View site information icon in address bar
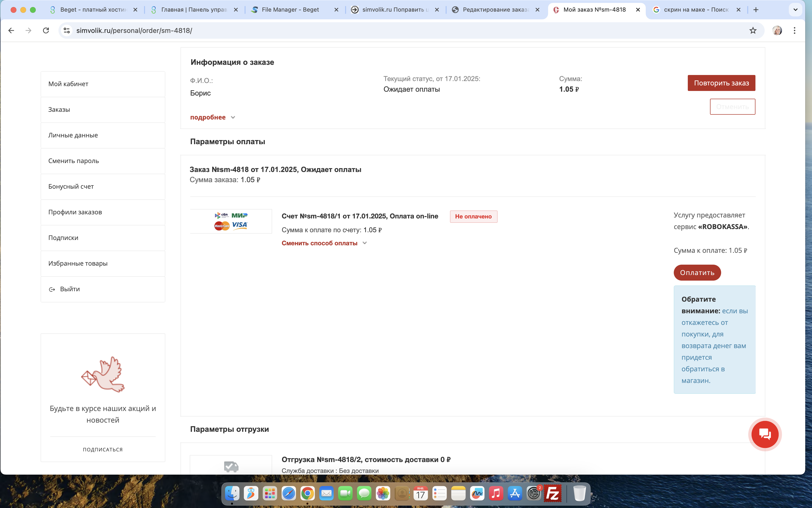The image size is (812, 508). pos(67,30)
